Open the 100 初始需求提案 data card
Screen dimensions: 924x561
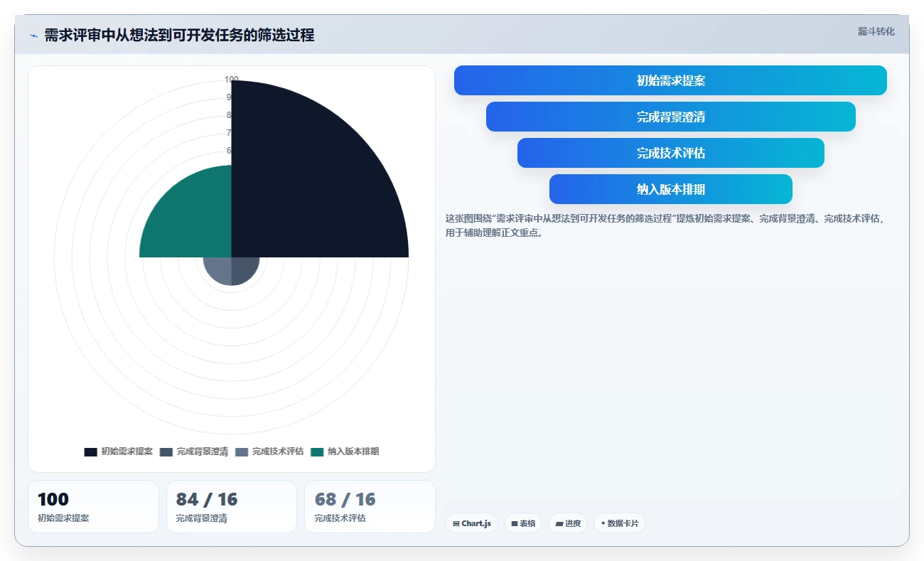(x=93, y=506)
